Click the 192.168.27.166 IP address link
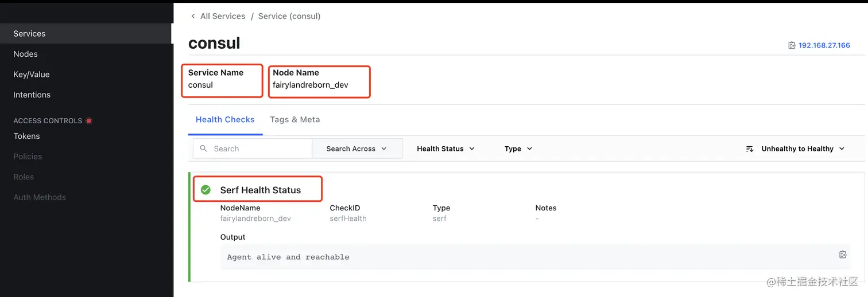868x297 pixels. pos(824,45)
